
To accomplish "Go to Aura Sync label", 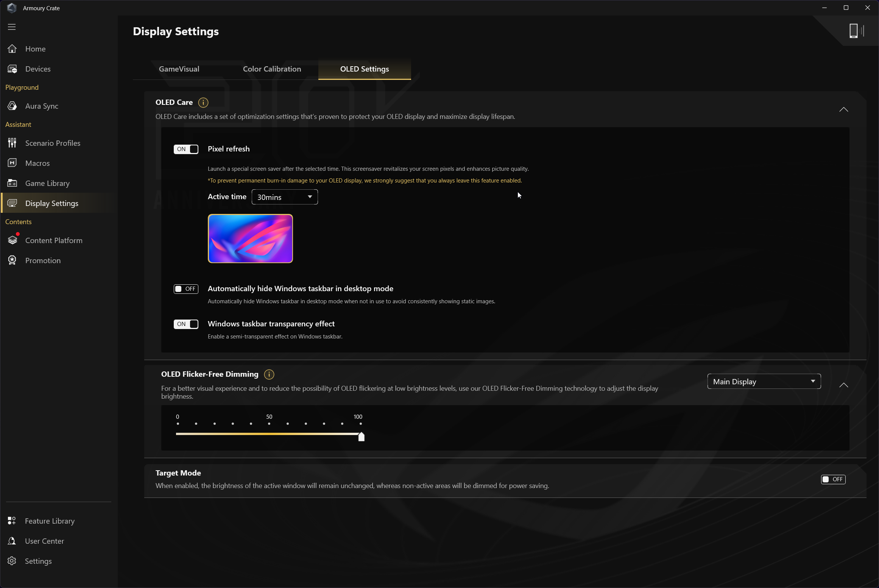I will [x=42, y=106].
